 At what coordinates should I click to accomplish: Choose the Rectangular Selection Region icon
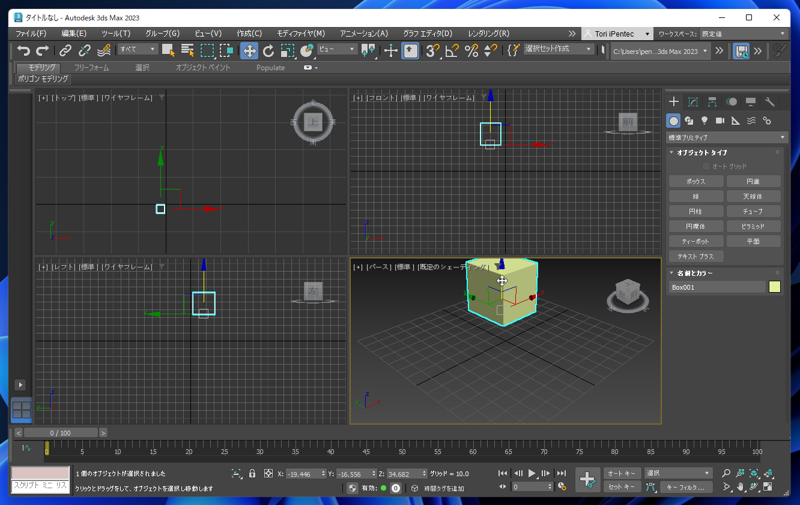(207, 50)
